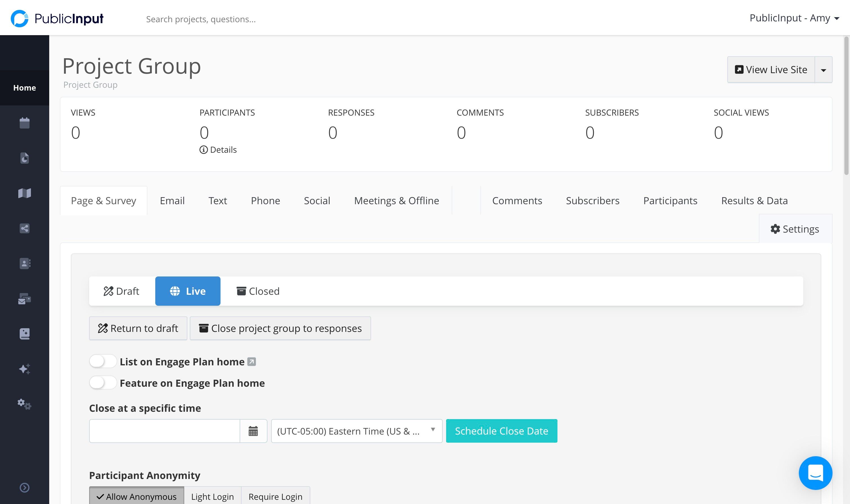Open the contacts book icon in the sidebar
Viewport: 850px width, 504px height.
(24, 264)
